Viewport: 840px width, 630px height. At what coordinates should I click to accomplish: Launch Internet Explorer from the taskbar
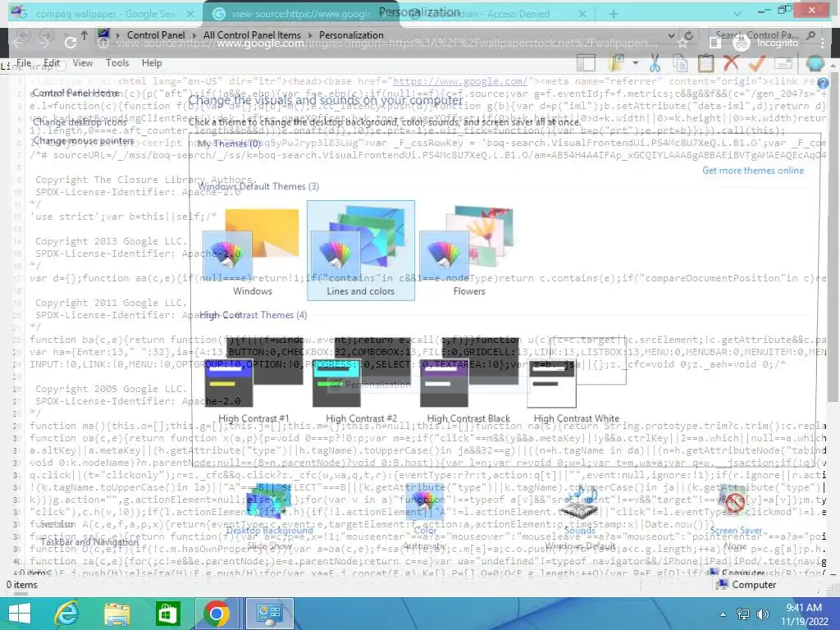pyautogui.click(x=66, y=614)
